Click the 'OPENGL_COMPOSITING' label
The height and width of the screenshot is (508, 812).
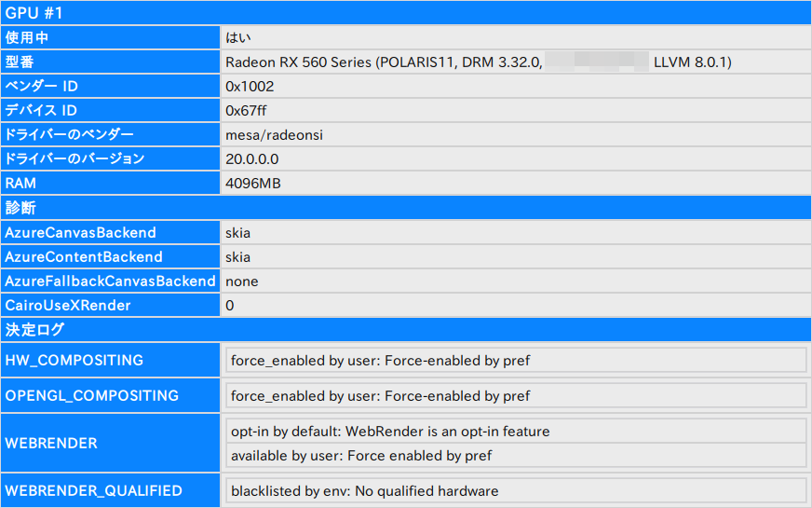(x=110, y=395)
